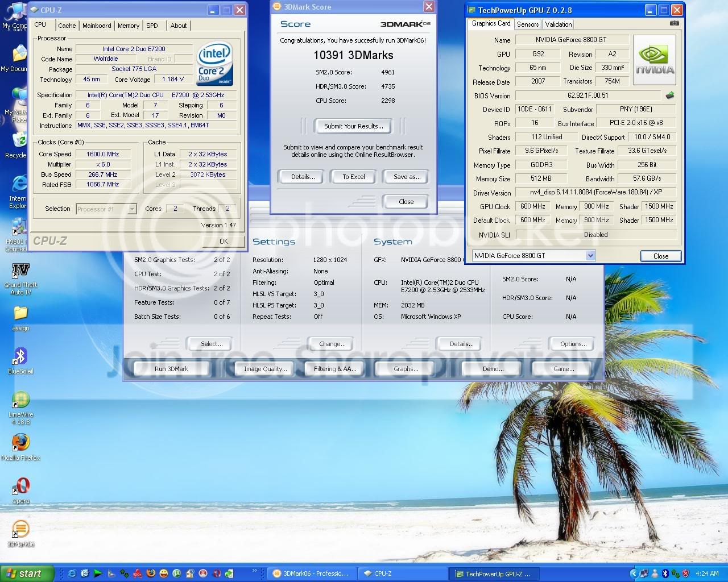Click OK in CPU-Z window
The width and height of the screenshot is (728, 582).
coord(224,241)
